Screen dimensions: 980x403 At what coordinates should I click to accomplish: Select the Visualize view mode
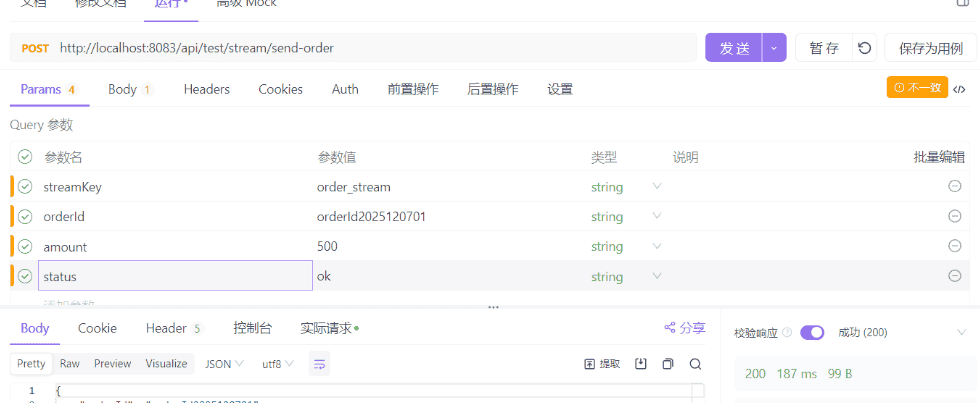point(166,364)
